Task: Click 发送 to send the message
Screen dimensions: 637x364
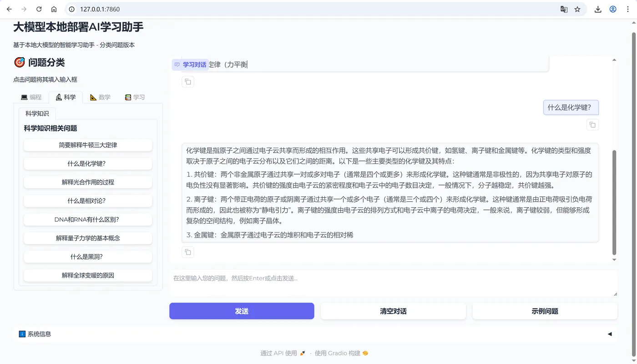Action: click(x=242, y=311)
